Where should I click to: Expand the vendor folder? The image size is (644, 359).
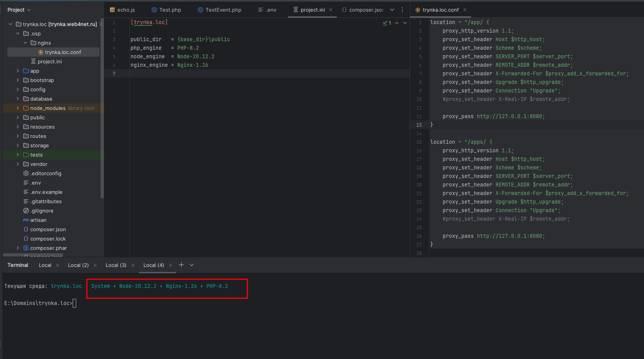[x=18, y=164]
